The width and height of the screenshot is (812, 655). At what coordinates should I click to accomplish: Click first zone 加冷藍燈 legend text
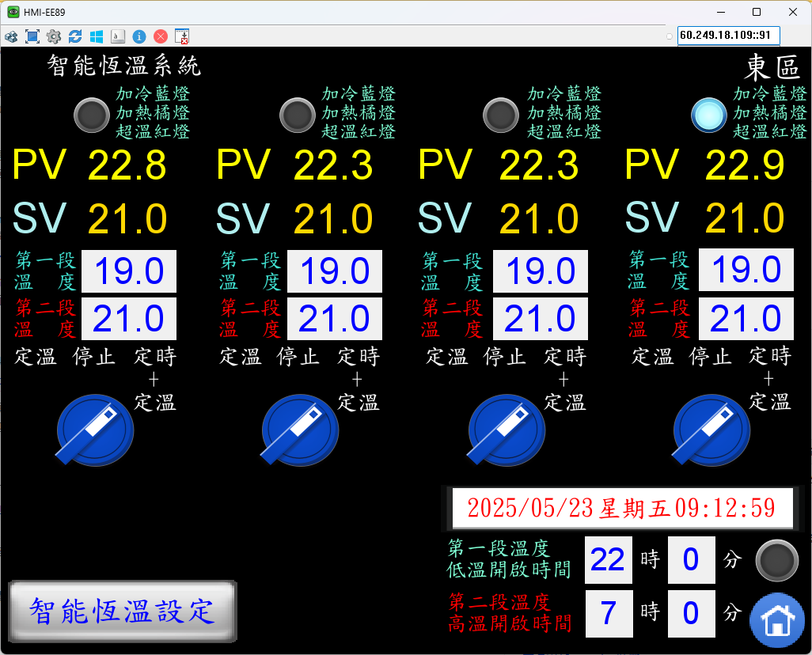153,93
